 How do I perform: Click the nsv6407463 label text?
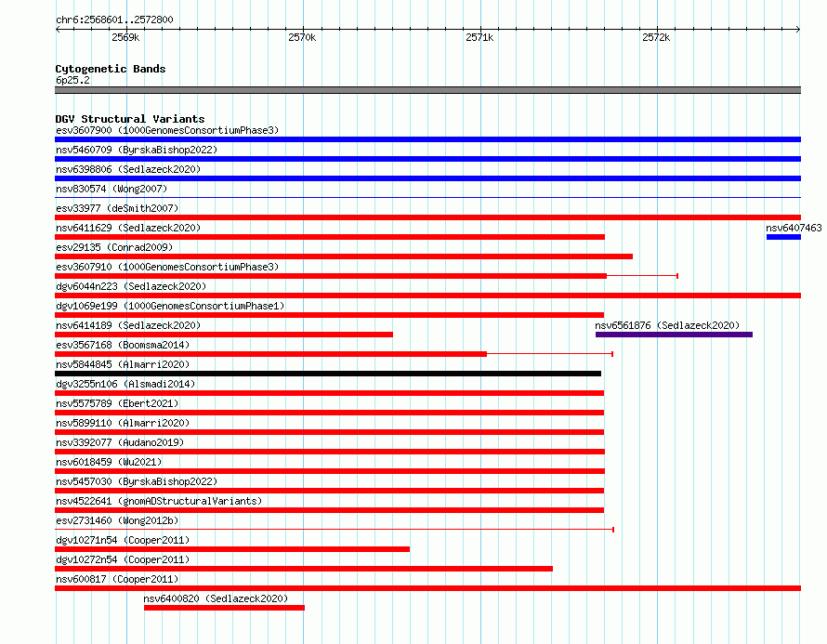(x=794, y=228)
